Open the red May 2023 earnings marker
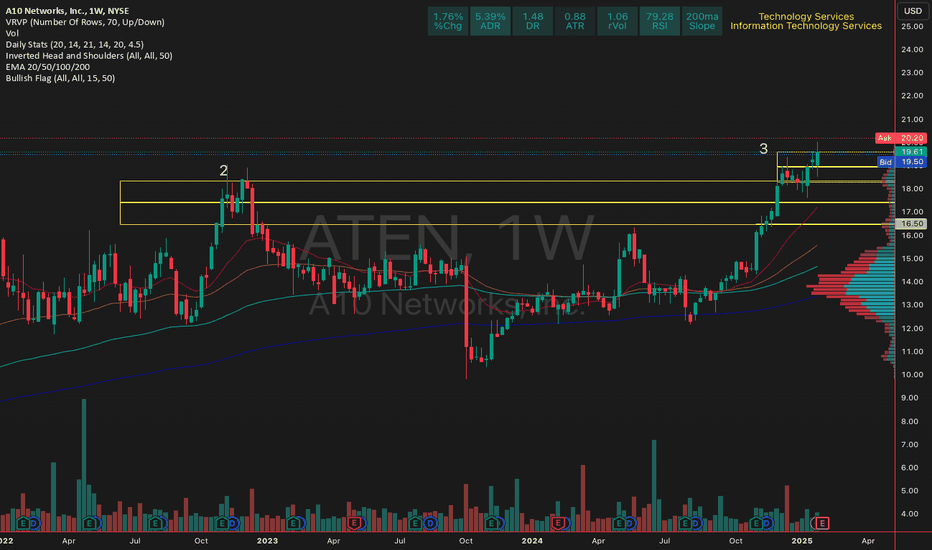Screen dimensions: 932x550 (354, 523)
